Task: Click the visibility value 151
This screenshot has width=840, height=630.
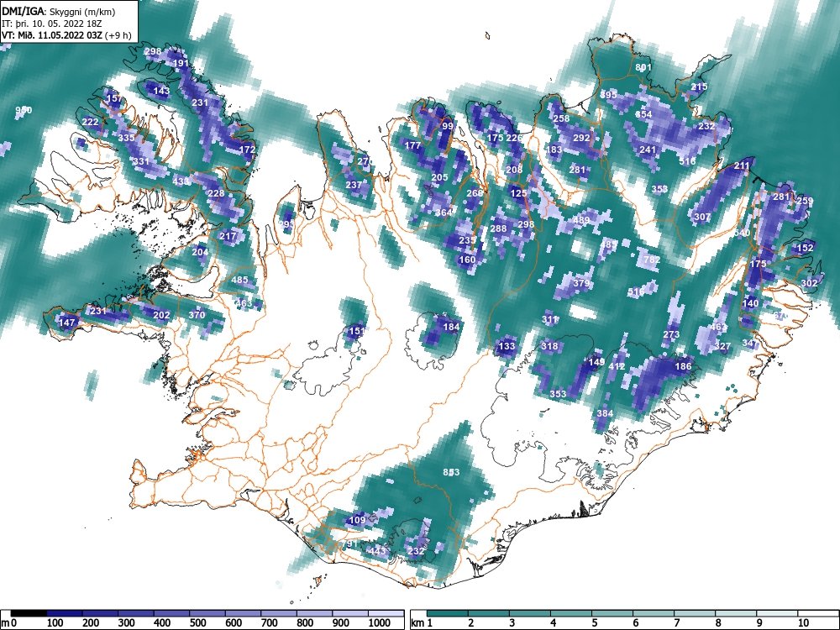Action: coord(357,331)
